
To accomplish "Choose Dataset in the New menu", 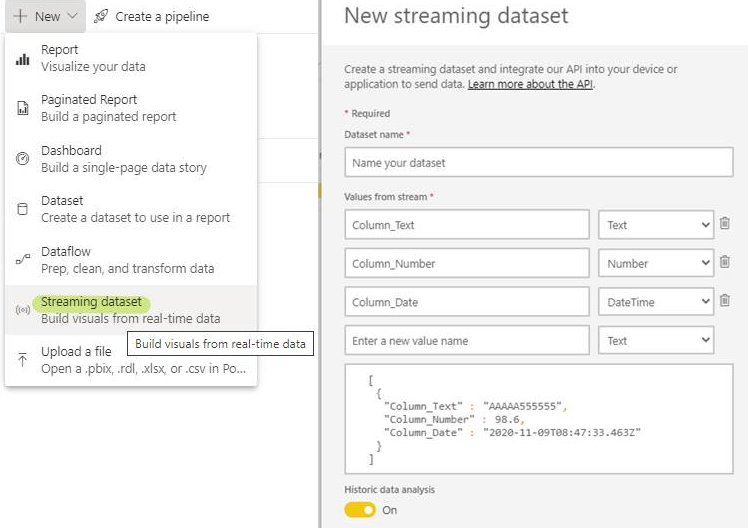I will (x=131, y=209).
